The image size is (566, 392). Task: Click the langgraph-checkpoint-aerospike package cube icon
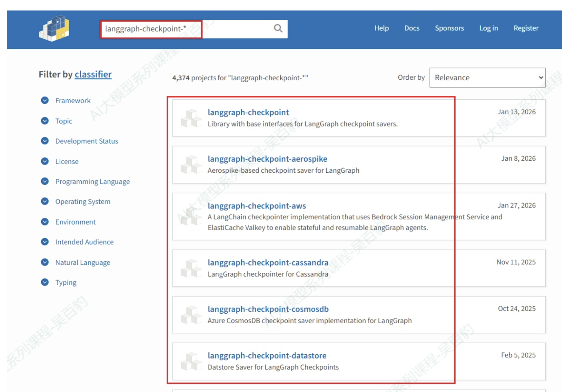192,165
